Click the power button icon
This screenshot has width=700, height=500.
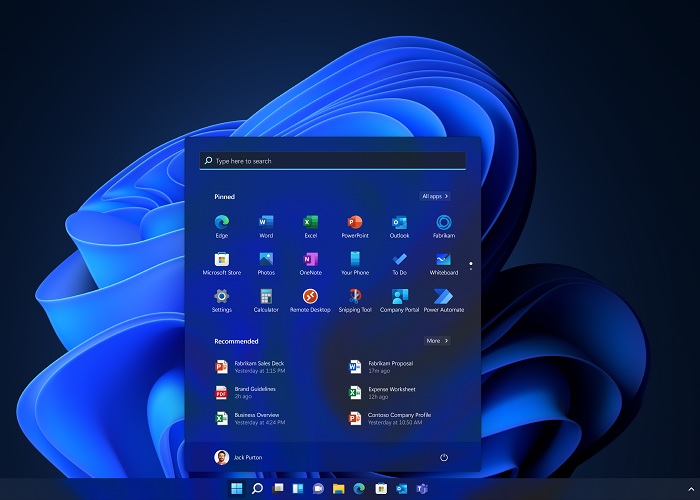(444, 457)
